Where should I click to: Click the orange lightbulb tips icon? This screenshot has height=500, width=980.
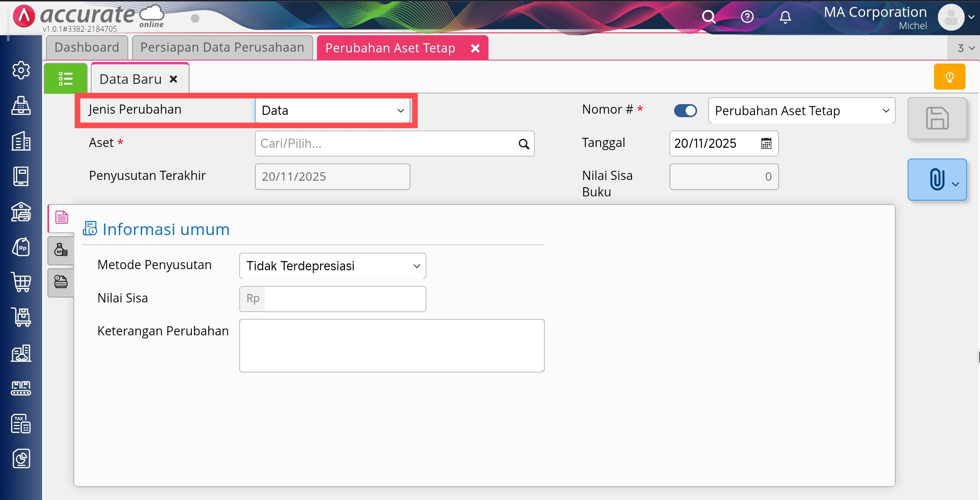949,77
